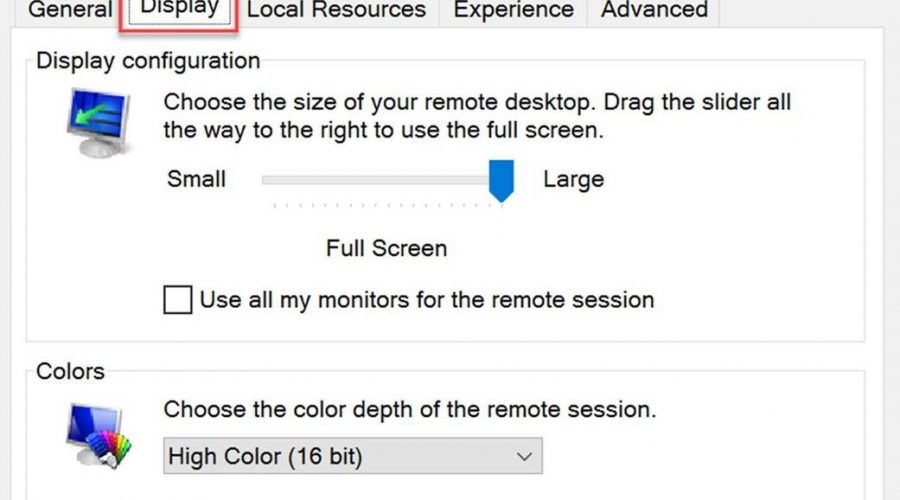Click the slider track near the Small end

280,180
